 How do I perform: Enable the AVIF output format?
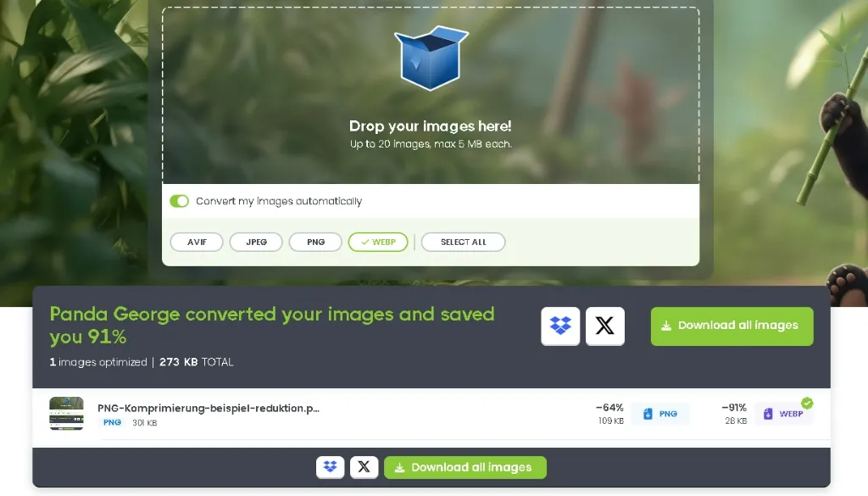(196, 242)
